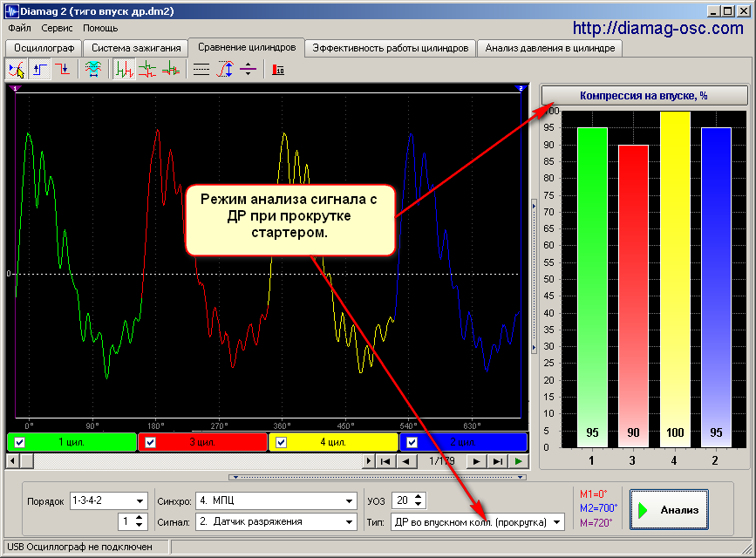This screenshot has height=558, width=756.
Task: Click the green 1 цил. label bar
Action: pyautogui.click(x=72, y=442)
